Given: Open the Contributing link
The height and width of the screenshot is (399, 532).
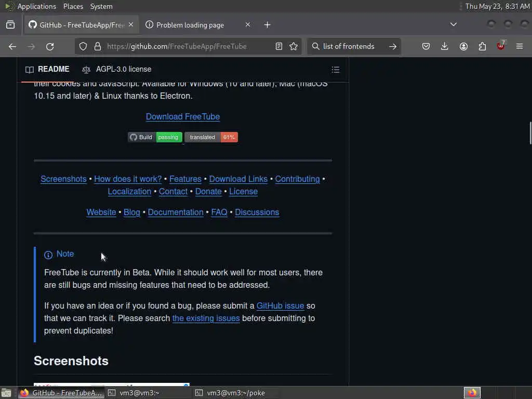Looking at the screenshot, I should (x=297, y=179).
